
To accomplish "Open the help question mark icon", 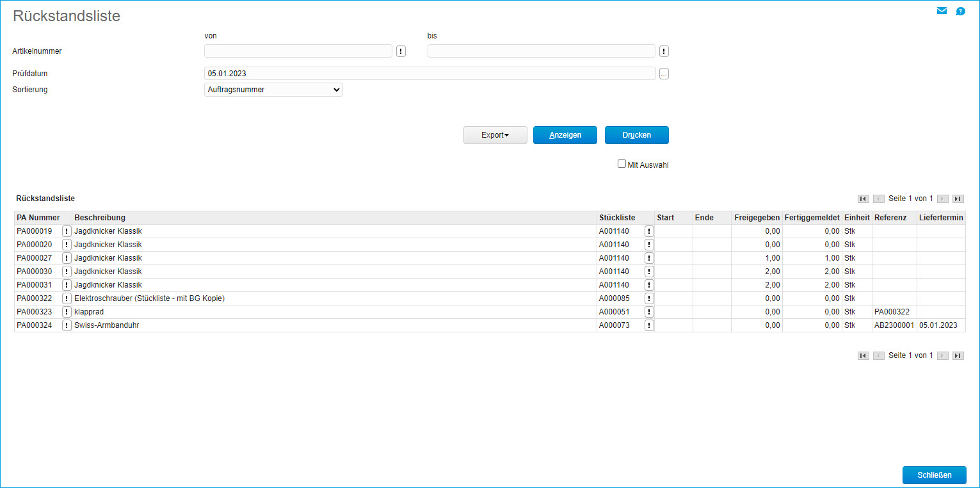I will point(960,12).
